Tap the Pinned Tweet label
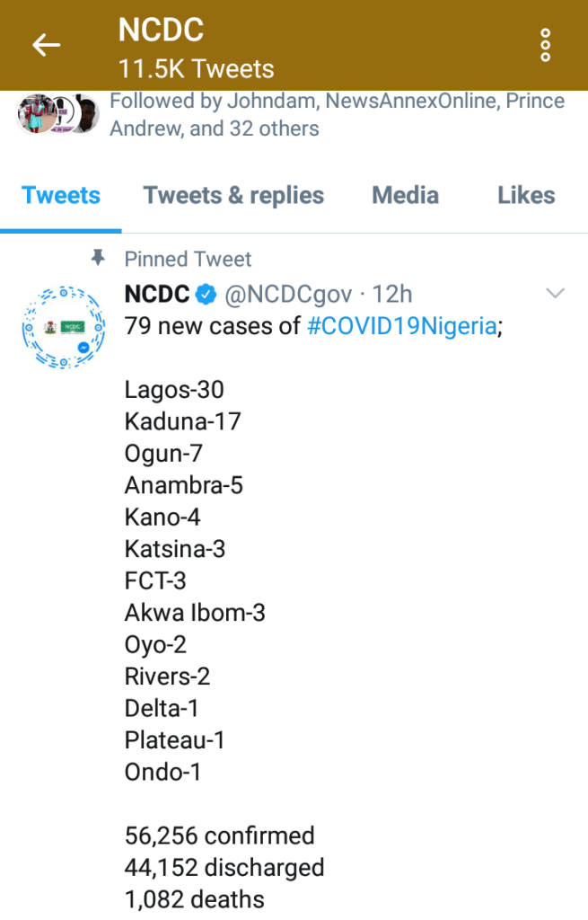Viewport: 588px width, 920px height. (x=188, y=260)
